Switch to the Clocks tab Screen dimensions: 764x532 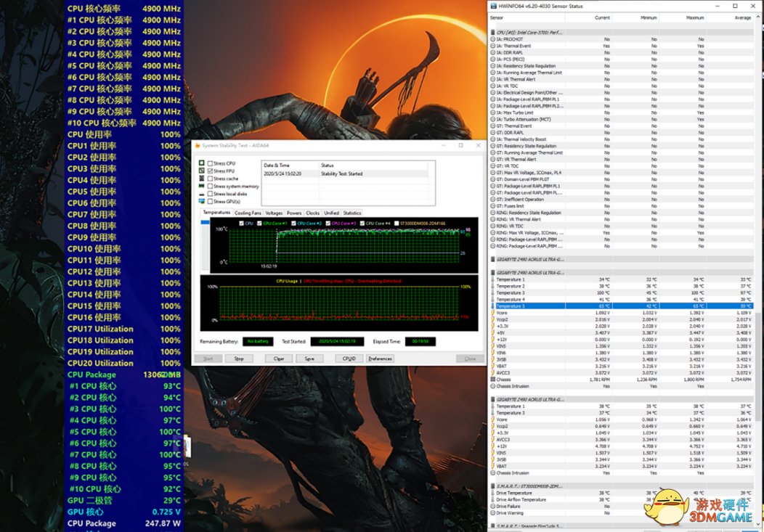point(313,213)
